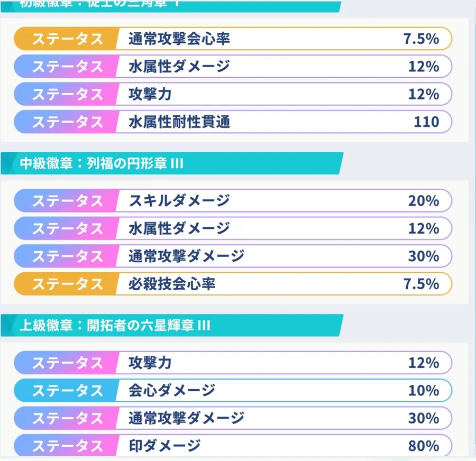Click 水属性ダメージ under the 中級徽章 section
The width and height of the screenshot is (476, 461).
point(179,228)
